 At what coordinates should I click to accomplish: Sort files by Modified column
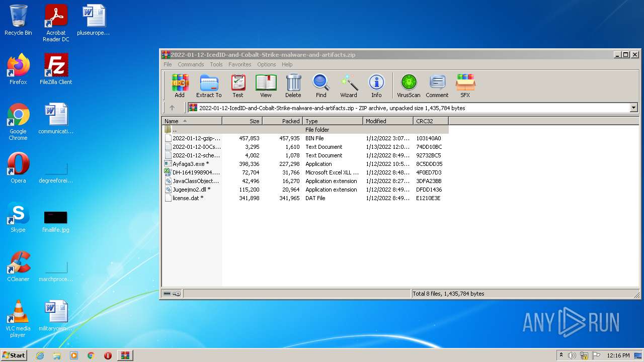pyautogui.click(x=388, y=121)
